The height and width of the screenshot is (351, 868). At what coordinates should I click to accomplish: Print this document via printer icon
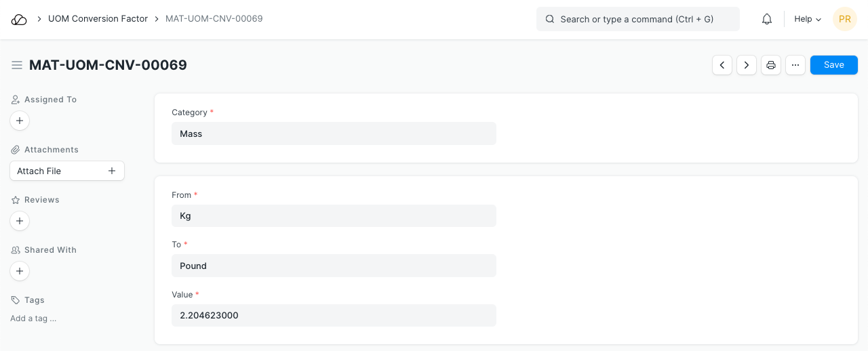click(771, 65)
